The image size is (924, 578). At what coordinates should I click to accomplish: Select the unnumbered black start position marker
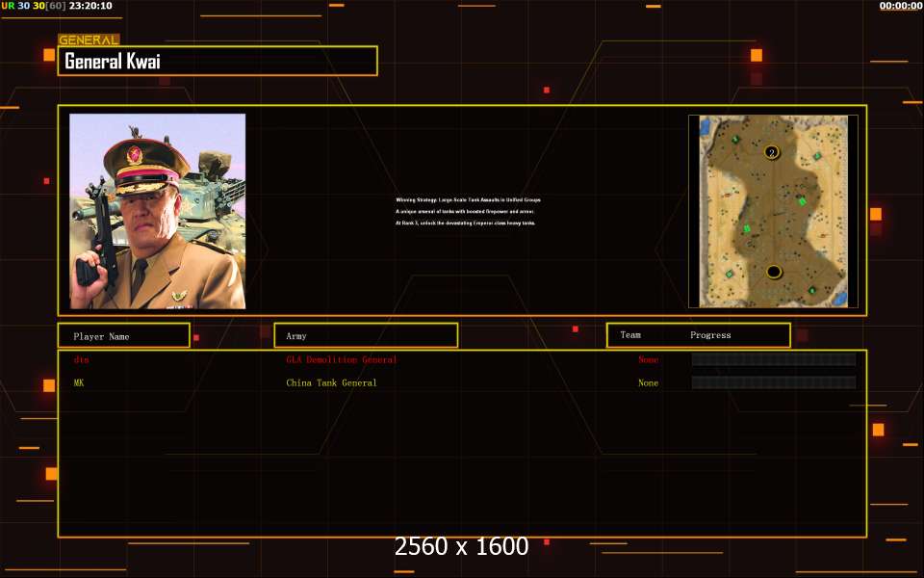pyautogui.click(x=774, y=272)
